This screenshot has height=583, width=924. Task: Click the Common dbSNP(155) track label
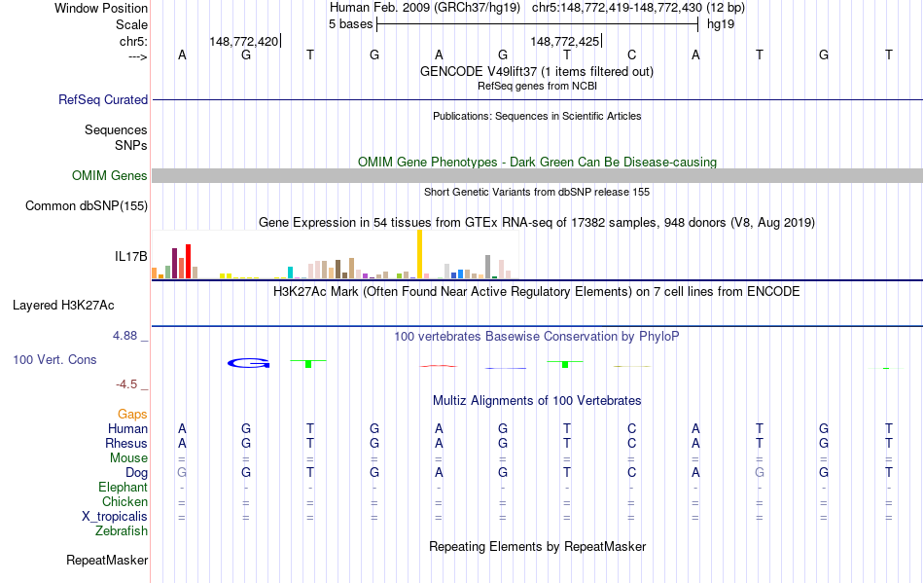click(87, 205)
